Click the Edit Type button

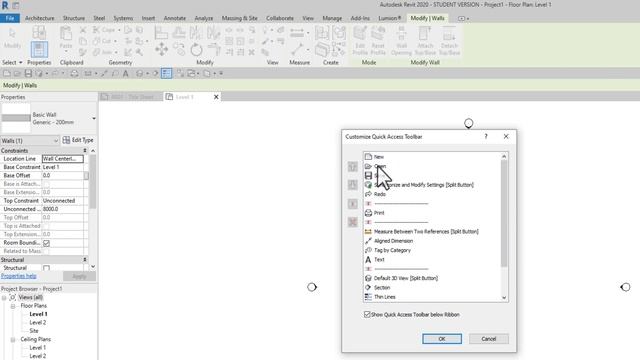[78, 140]
